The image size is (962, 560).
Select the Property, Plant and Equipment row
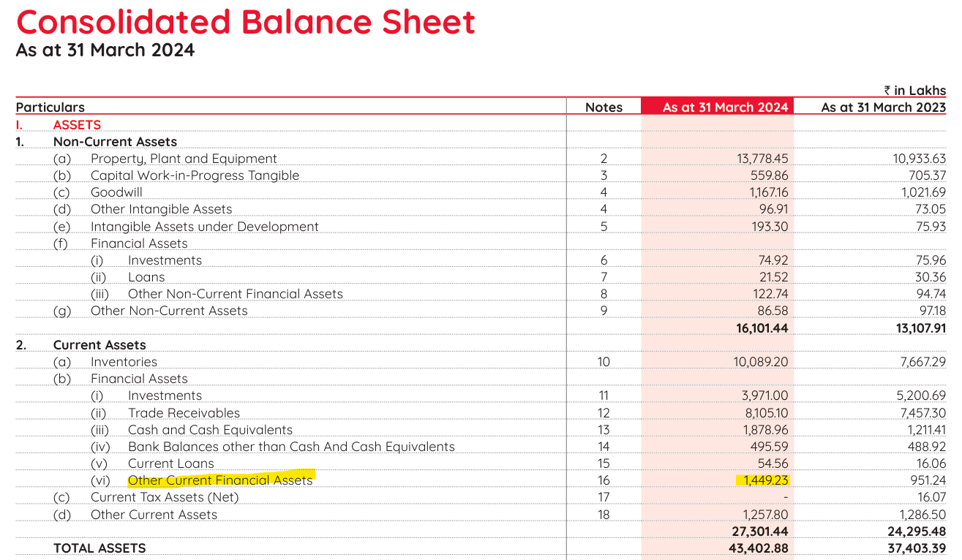[481, 159]
